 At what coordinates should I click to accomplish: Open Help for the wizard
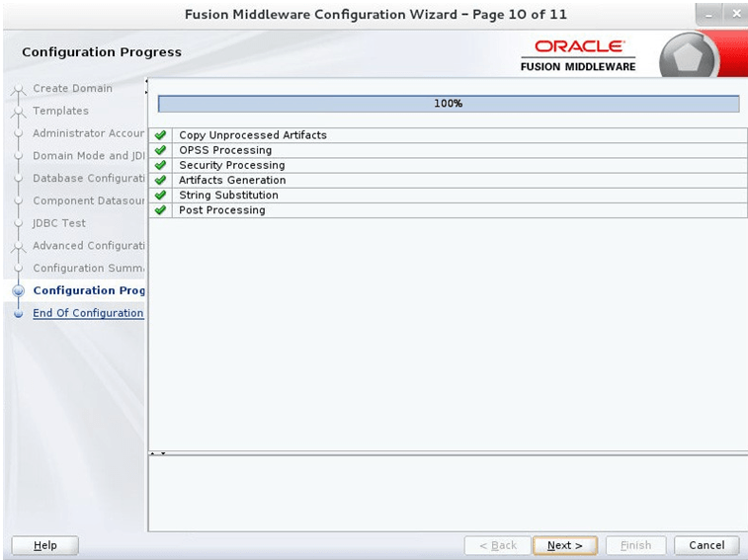coord(45,545)
